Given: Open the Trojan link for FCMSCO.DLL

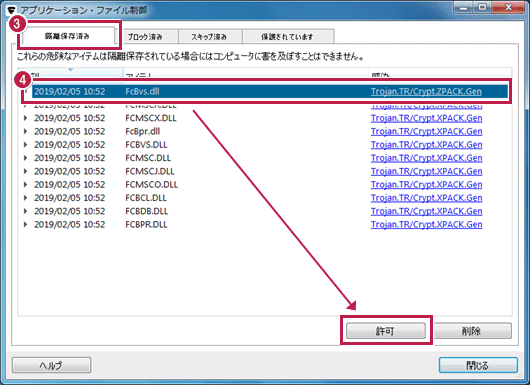Looking at the screenshot, I should click(x=426, y=185).
